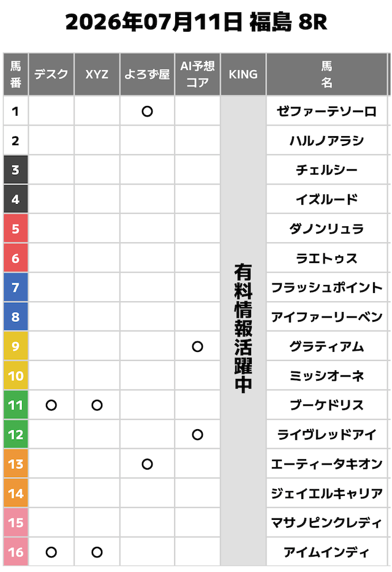This screenshot has height=572, width=392.
Task: Click the デスク column header
Action: pos(51,74)
